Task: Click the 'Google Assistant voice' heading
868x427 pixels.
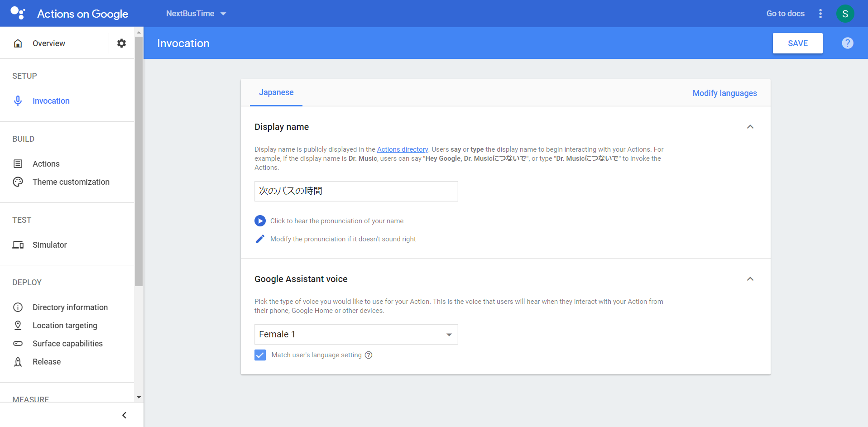Action: (x=301, y=279)
